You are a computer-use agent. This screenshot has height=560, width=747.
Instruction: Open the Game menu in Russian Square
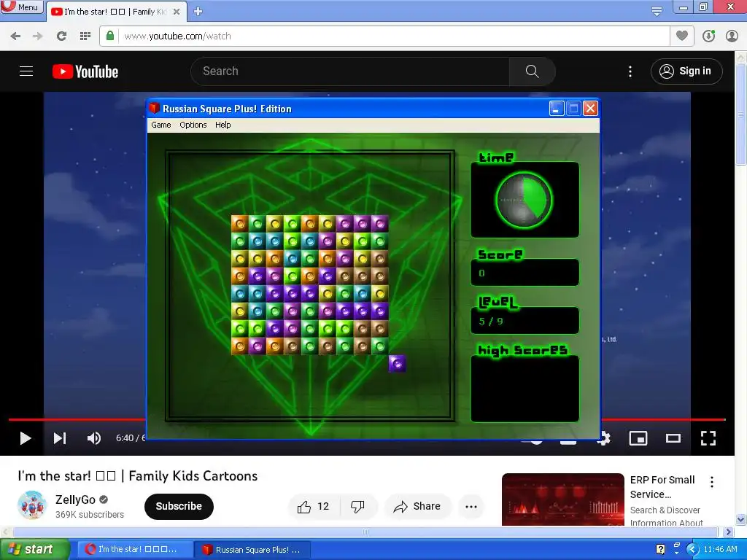pos(160,125)
